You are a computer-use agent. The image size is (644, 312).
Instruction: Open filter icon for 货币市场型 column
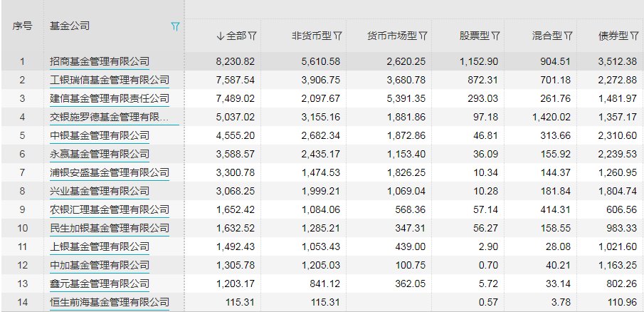tap(423, 36)
